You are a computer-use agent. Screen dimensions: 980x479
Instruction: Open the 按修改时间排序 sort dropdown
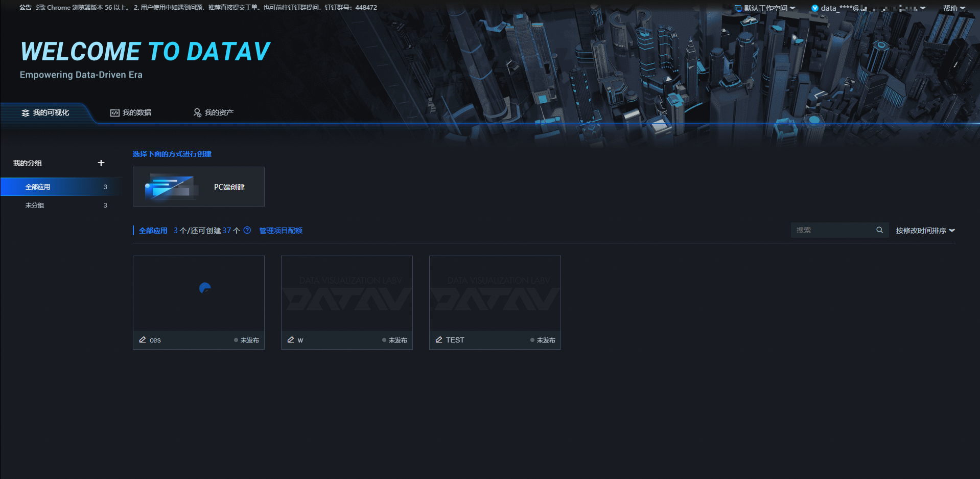[x=925, y=231]
